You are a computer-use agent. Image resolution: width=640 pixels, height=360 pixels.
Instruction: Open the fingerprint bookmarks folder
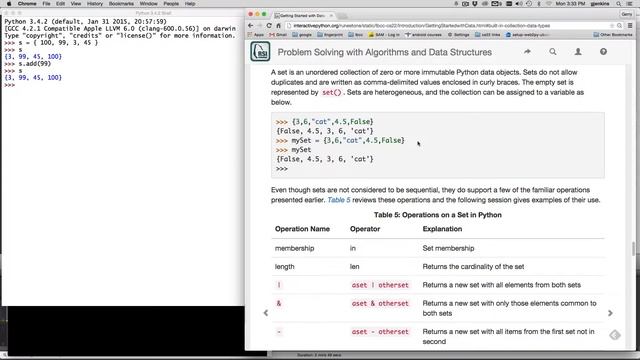(x=330, y=35)
